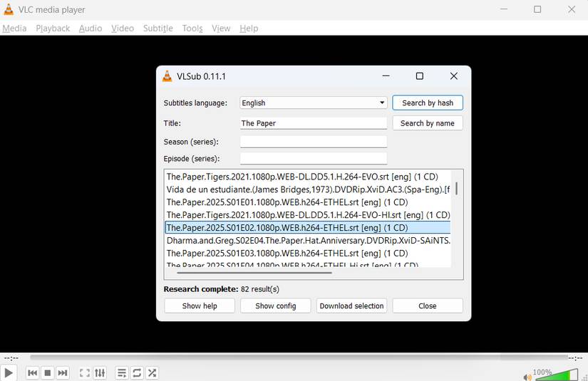Minimize the VLSub dialog
Screen dimensions: 588x381
click(x=386, y=76)
